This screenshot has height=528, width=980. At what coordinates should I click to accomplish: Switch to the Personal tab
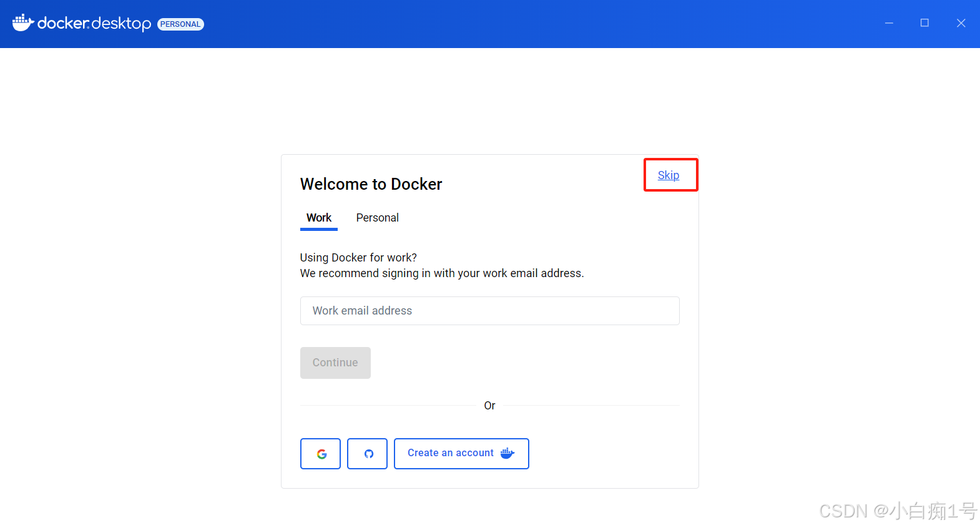(x=377, y=218)
